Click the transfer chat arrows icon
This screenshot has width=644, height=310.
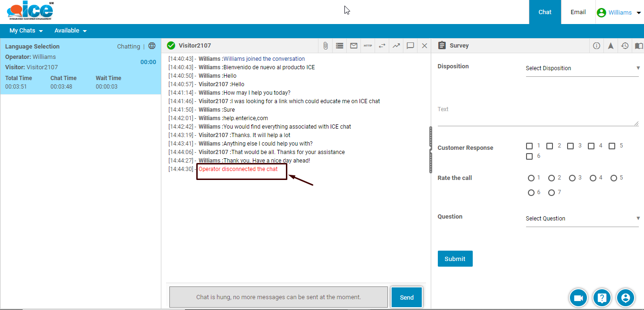click(382, 46)
